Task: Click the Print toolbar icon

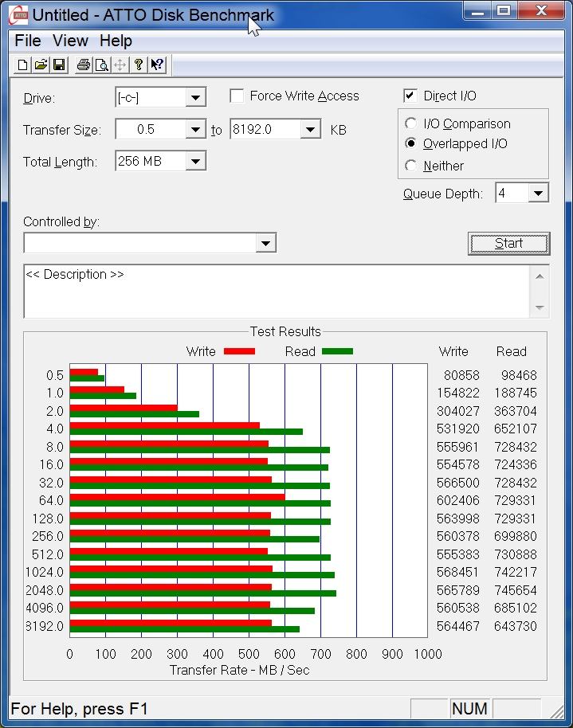Action: [x=83, y=65]
